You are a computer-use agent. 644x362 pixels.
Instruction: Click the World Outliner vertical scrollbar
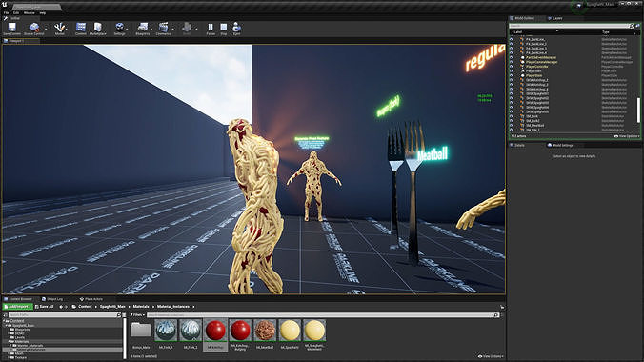pos(638,111)
